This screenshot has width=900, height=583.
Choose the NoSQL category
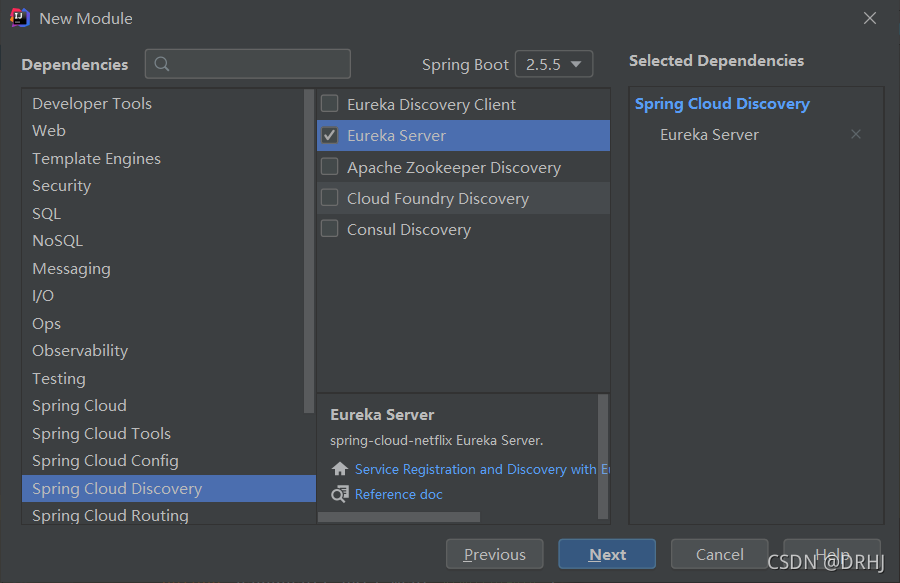click(x=57, y=241)
